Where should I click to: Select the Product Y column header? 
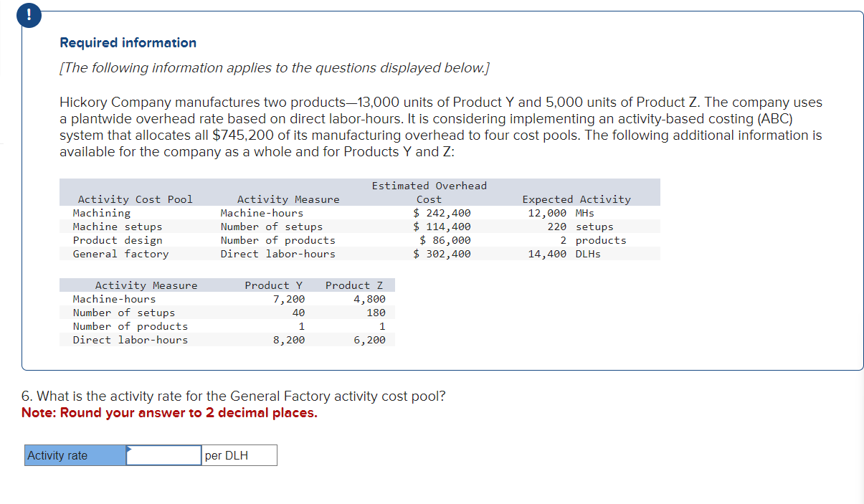(274, 285)
